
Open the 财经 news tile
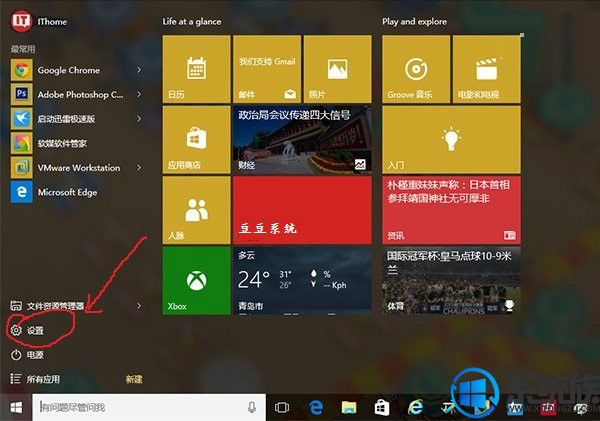302,140
